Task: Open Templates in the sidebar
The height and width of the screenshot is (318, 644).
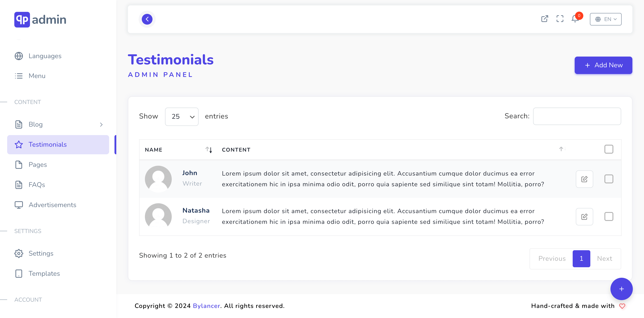Action: tap(44, 273)
